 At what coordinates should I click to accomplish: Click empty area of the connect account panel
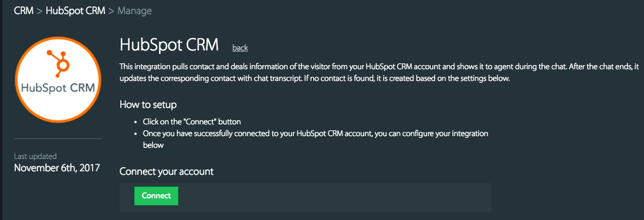pos(335,198)
